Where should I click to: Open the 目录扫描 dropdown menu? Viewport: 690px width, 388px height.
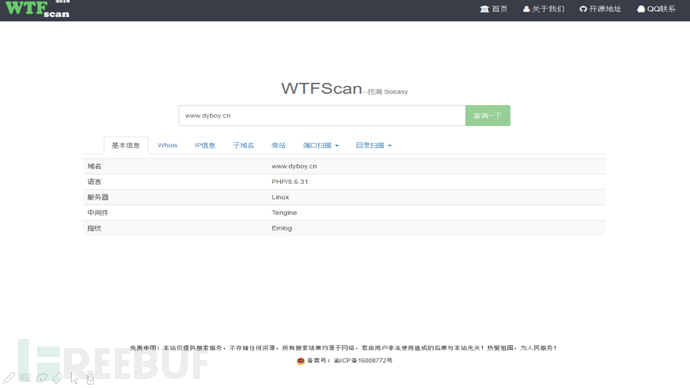click(374, 145)
